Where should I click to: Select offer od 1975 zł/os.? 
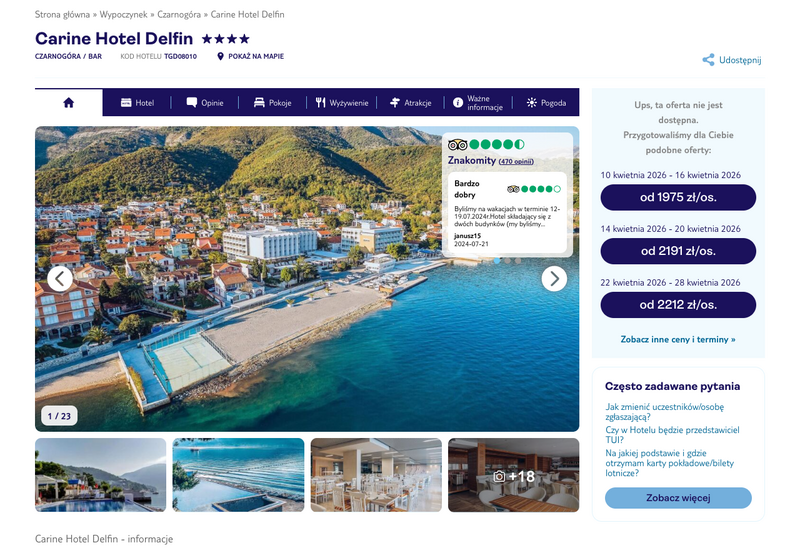[678, 198]
